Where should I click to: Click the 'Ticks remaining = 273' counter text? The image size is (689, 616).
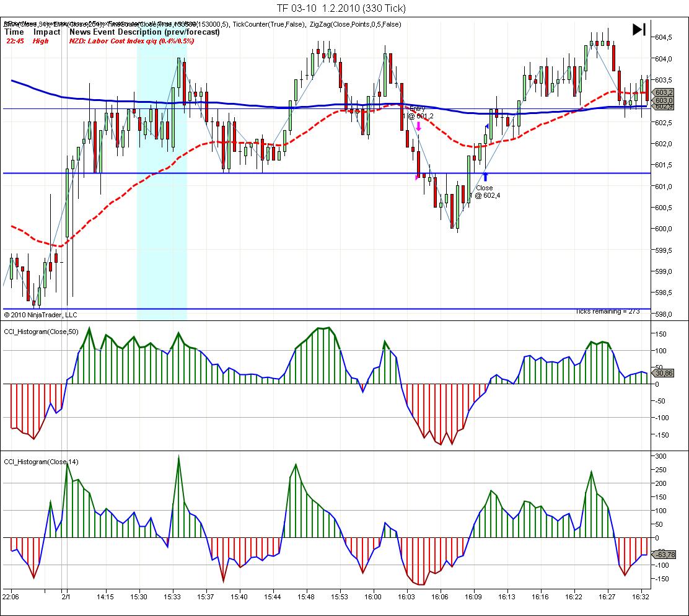[x=607, y=311]
